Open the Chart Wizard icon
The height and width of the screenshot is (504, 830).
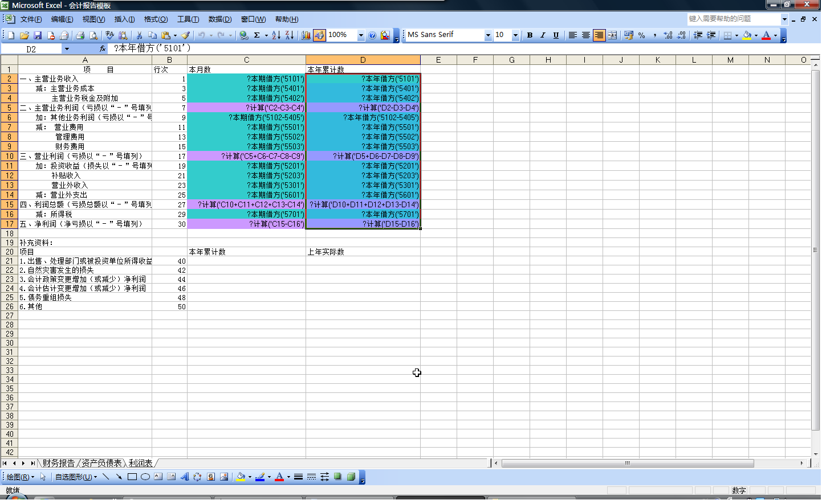click(x=306, y=35)
